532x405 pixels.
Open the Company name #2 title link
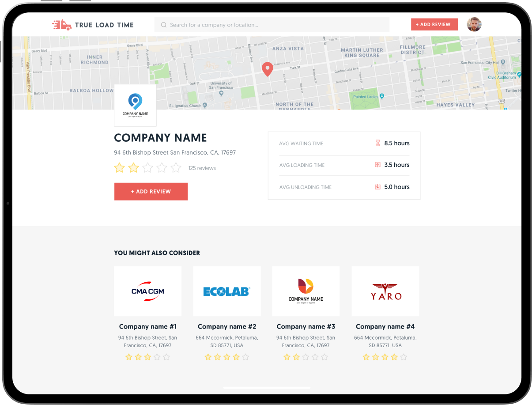point(227,327)
